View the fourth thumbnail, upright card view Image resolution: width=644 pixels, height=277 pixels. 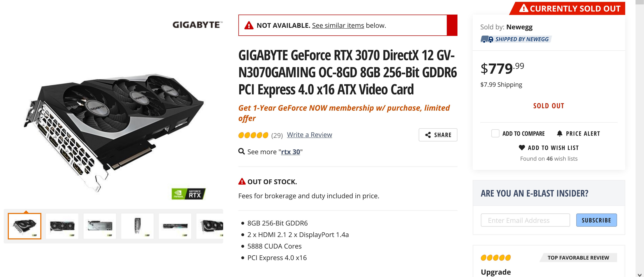tap(137, 226)
